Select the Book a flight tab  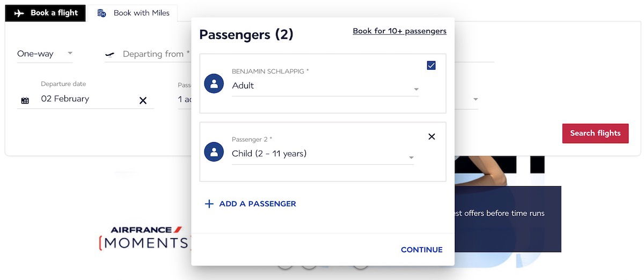46,13
